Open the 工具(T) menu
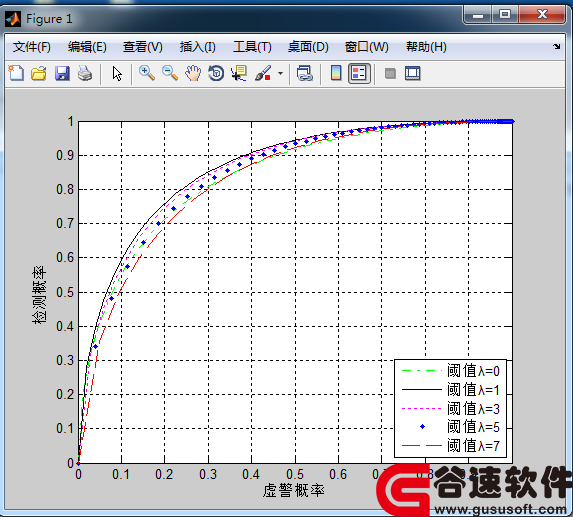The height and width of the screenshot is (517, 573). (253, 47)
